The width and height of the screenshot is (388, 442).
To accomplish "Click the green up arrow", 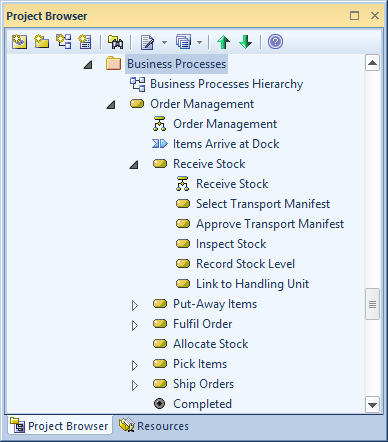I will tap(223, 42).
